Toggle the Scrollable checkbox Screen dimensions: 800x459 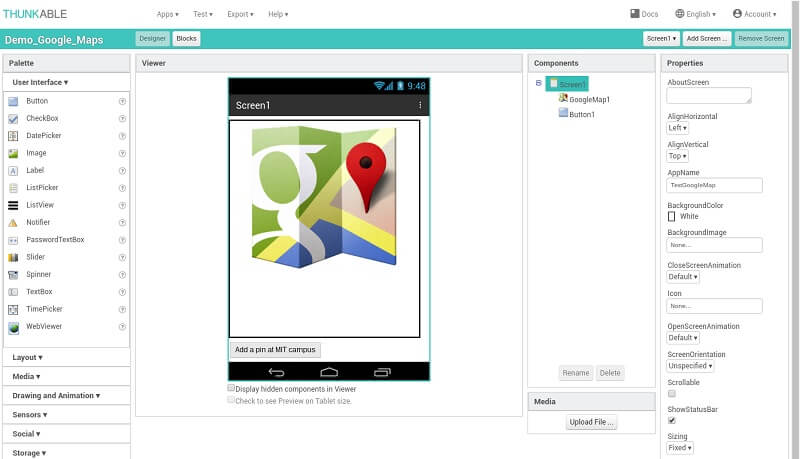[672, 394]
